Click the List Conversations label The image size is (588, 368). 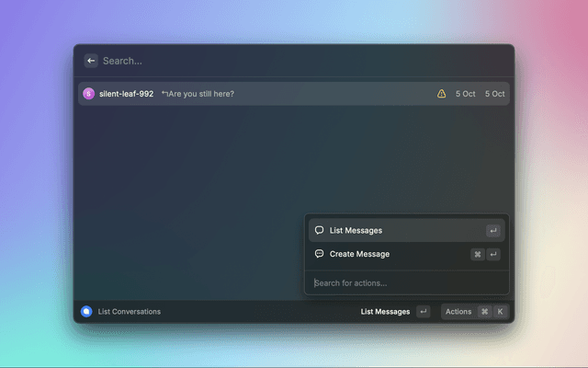129,312
